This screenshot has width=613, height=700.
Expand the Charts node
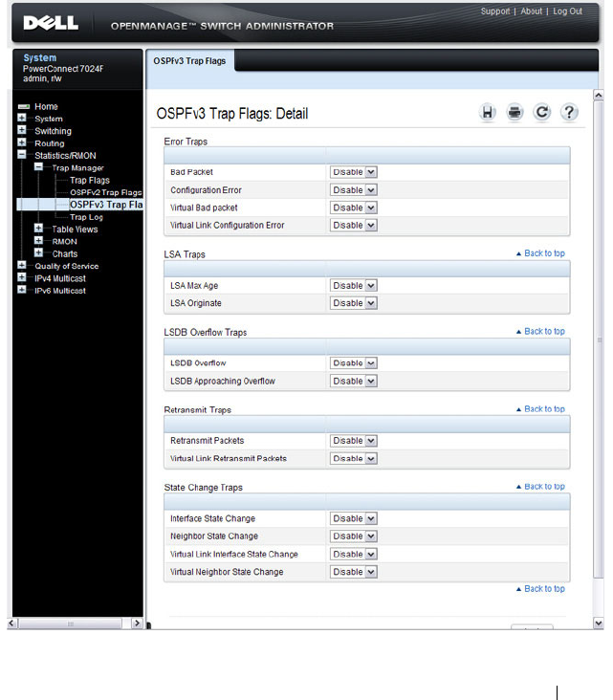[x=39, y=252]
